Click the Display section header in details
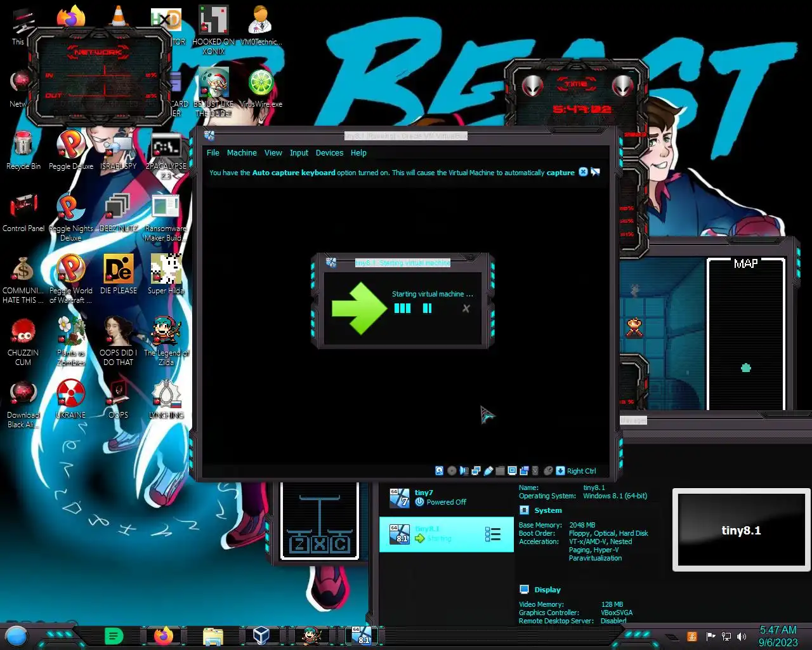The image size is (812, 650). coord(547,590)
